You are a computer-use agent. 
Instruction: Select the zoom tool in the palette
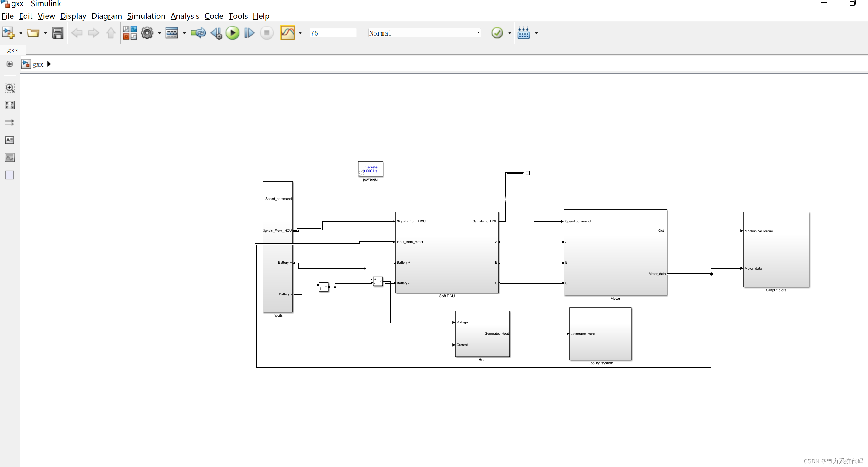pyautogui.click(x=9, y=88)
